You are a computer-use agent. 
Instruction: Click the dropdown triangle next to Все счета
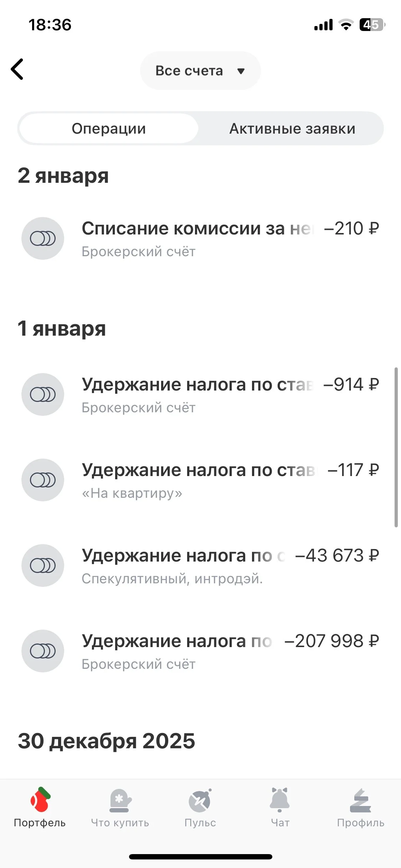pyautogui.click(x=241, y=71)
